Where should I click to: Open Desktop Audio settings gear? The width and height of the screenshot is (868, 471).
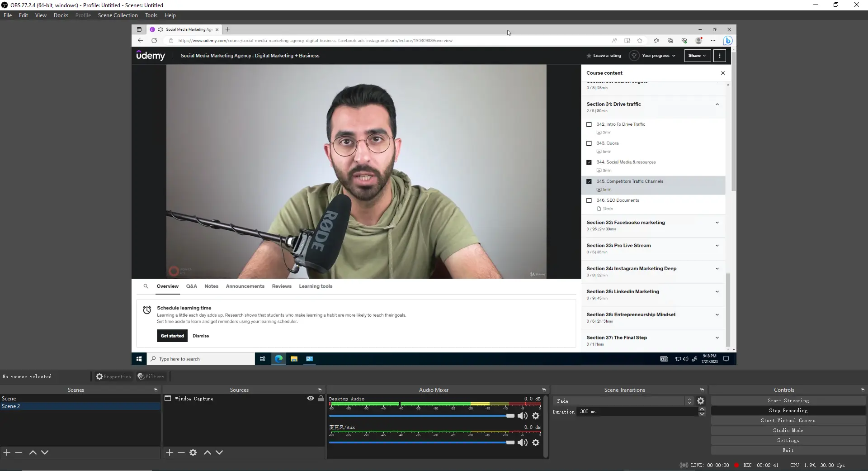pyautogui.click(x=536, y=416)
